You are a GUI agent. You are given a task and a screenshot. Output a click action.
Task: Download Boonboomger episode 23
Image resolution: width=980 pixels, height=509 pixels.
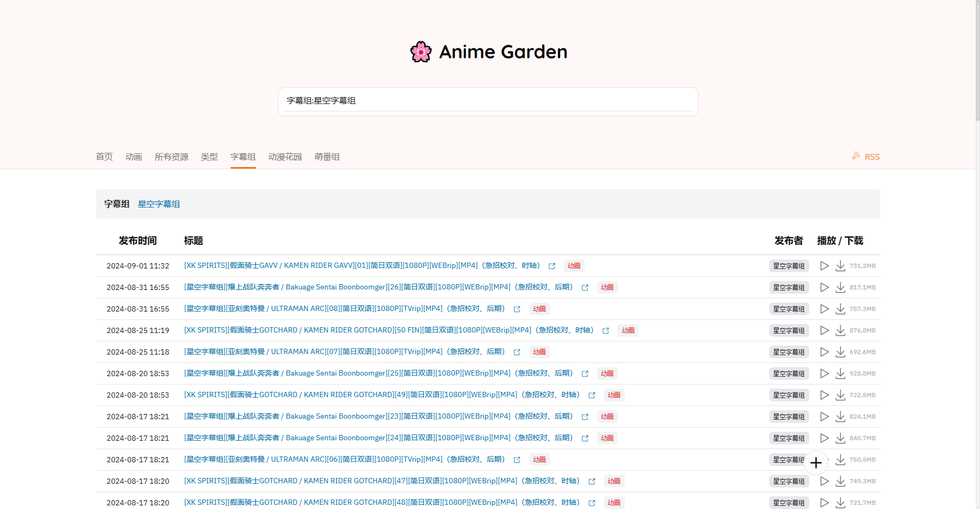tap(841, 417)
